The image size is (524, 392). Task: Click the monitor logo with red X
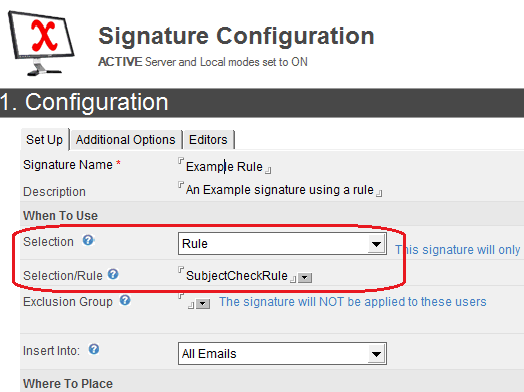(41, 43)
